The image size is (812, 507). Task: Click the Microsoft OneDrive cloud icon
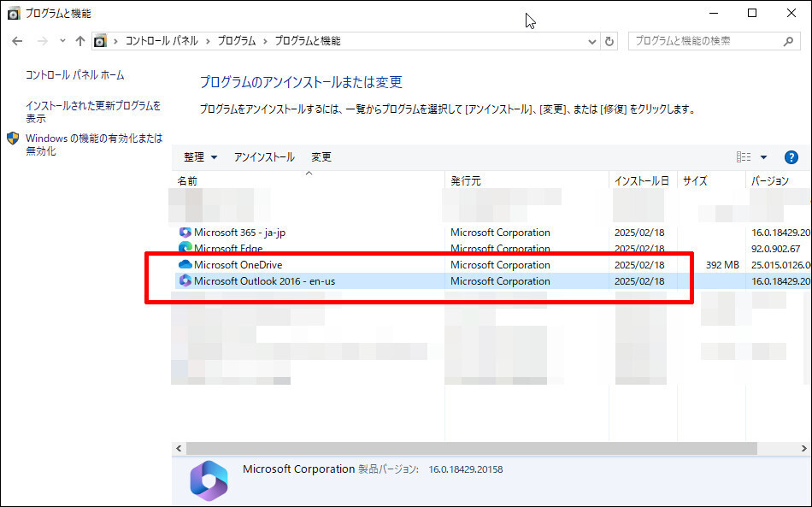(x=185, y=265)
